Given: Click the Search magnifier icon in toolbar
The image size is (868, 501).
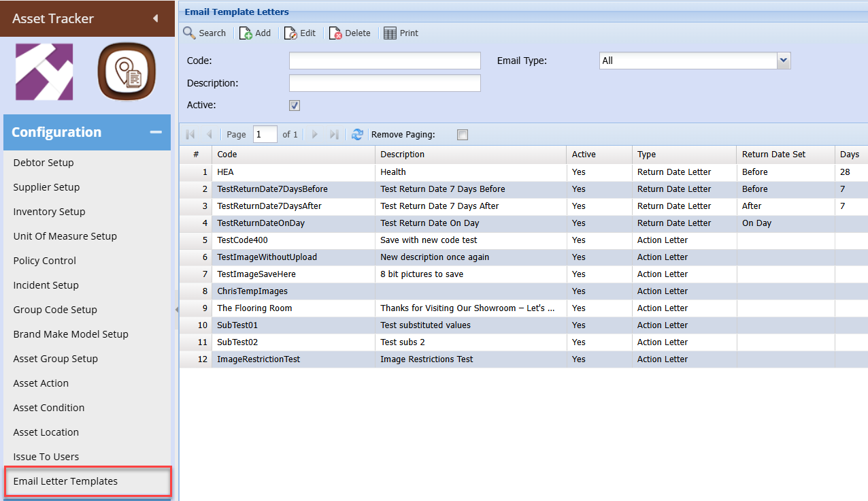Looking at the screenshot, I should click(x=189, y=33).
